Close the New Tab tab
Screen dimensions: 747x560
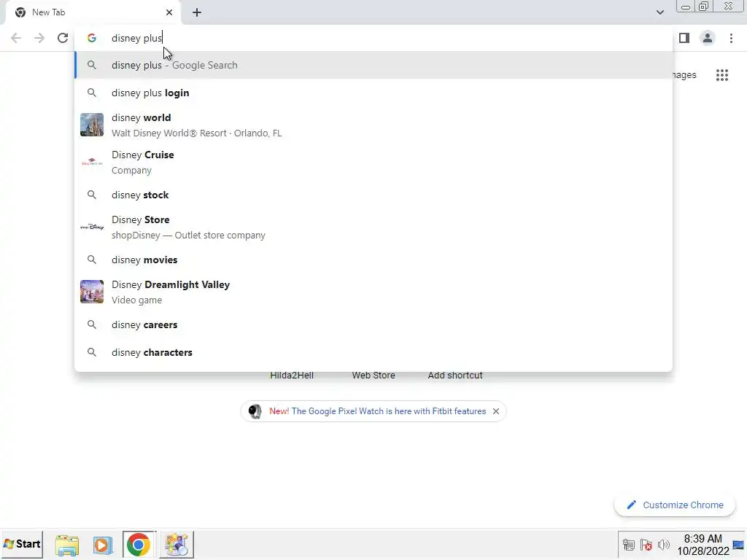(169, 12)
